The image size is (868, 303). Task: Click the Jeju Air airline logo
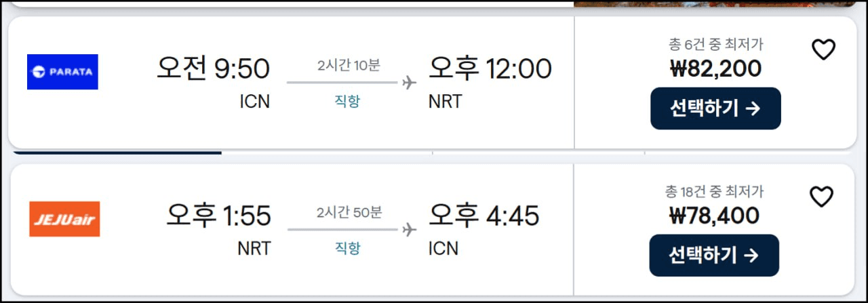64,219
